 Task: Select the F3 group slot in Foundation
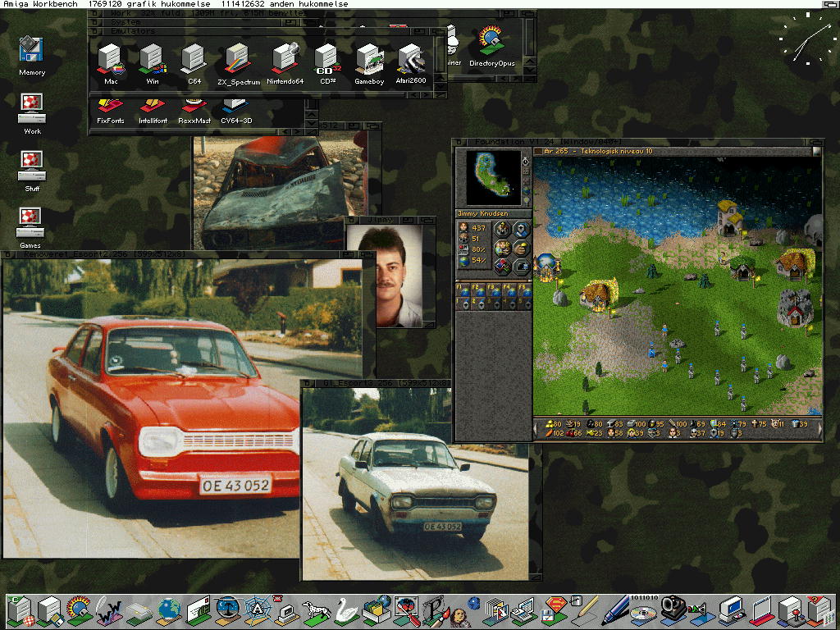coord(495,291)
